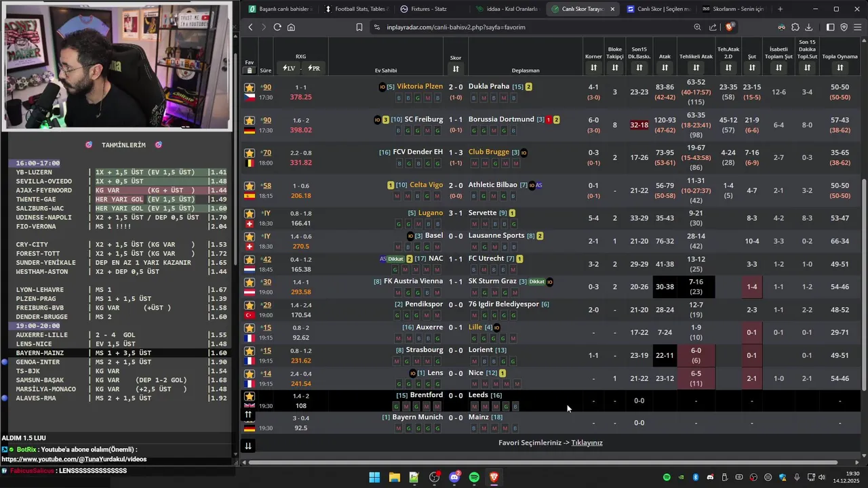Open Club Brugge team link

[488, 152]
